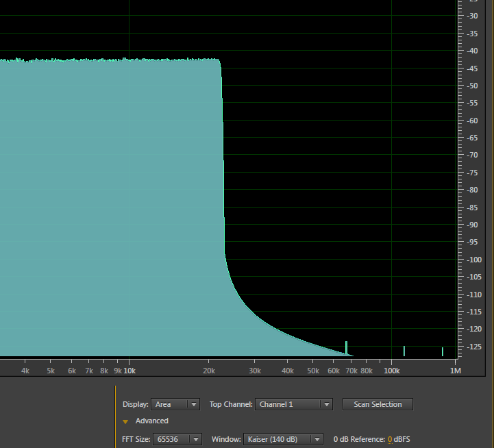Click the spectral spike just below 70k
This screenshot has width=494, height=448.
click(346, 347)
